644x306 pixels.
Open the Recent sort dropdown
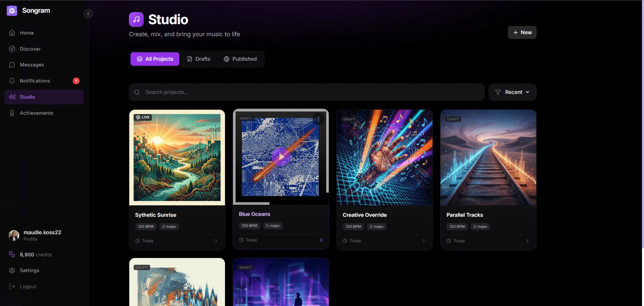coord(512,92)
